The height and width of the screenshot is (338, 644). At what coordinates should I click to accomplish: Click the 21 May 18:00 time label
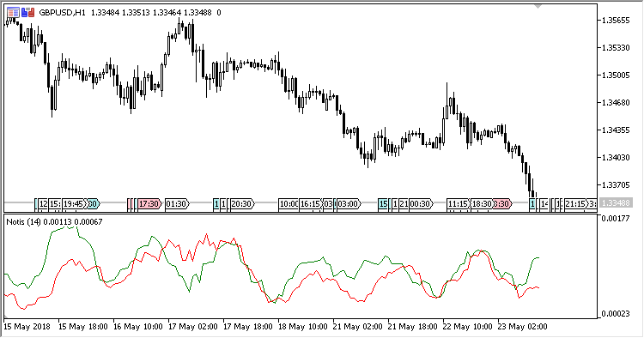click(x=413, y=327)
